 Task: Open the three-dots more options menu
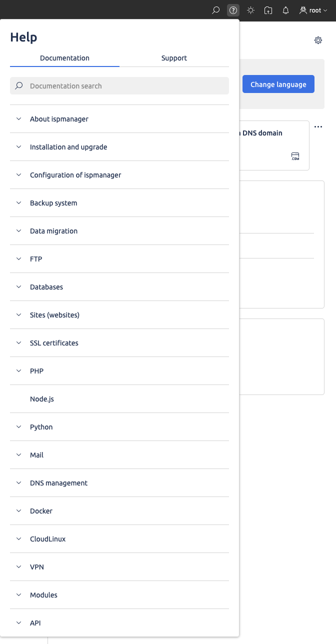coord(318,127)
